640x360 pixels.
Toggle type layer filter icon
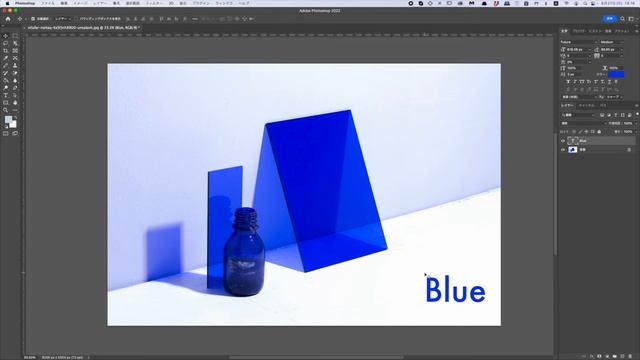pos(616,115)
